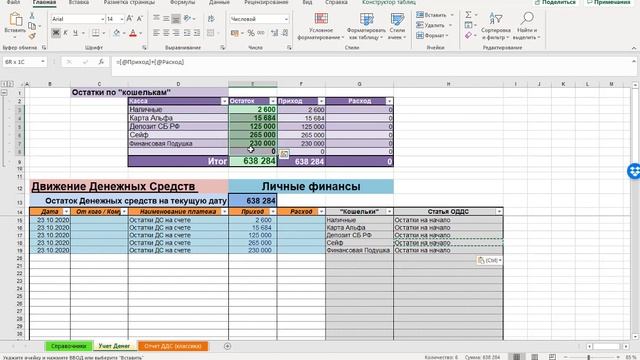
Task: Switch to the Данные ribbon tab
Action: pyautogui.click(x=219, y=2)
